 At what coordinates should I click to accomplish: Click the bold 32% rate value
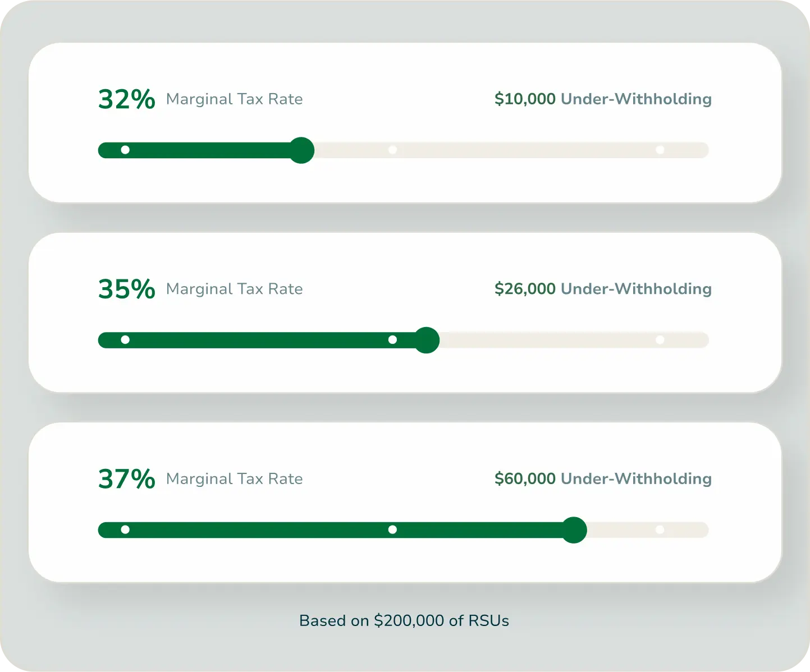point(127,99)
